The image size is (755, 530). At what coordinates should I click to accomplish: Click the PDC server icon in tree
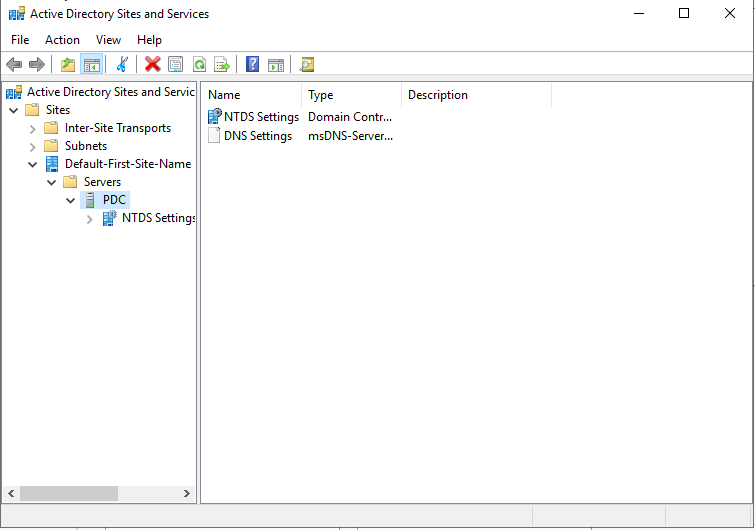tap(90, 200)
